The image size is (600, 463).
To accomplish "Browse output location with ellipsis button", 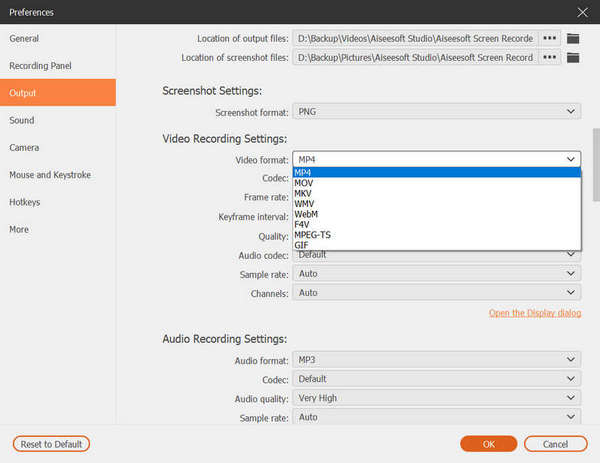I will (x=549, y=38).
